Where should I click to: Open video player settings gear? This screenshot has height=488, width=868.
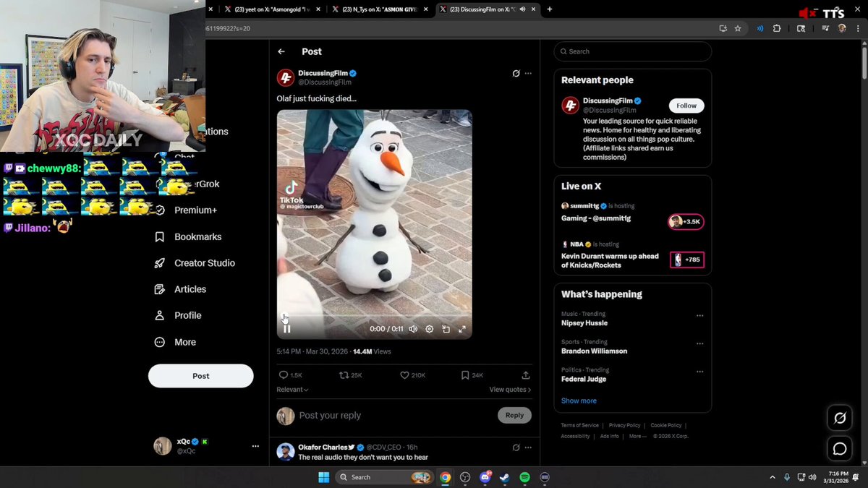429,329
